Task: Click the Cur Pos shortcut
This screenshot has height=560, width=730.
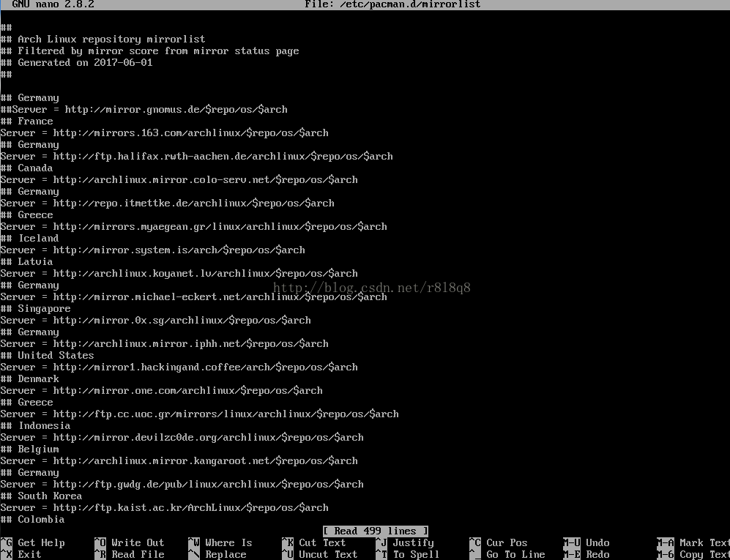Action: click(x=499, y=542)
